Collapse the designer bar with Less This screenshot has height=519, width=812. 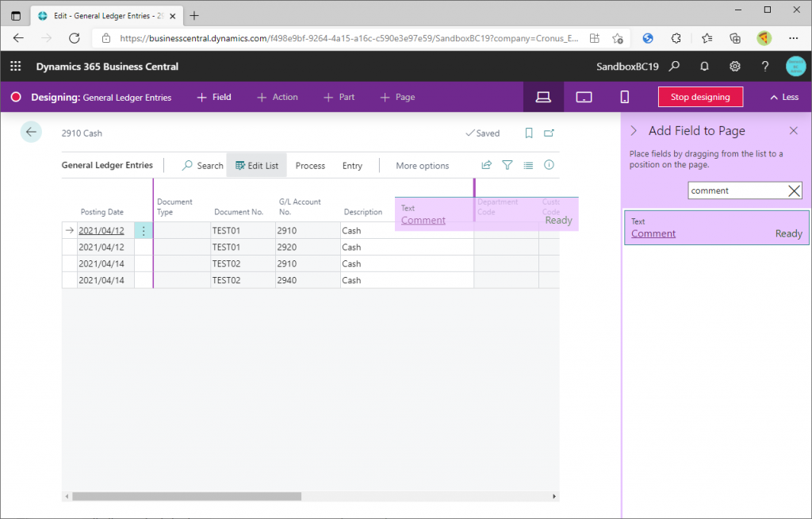pos(784,97)
